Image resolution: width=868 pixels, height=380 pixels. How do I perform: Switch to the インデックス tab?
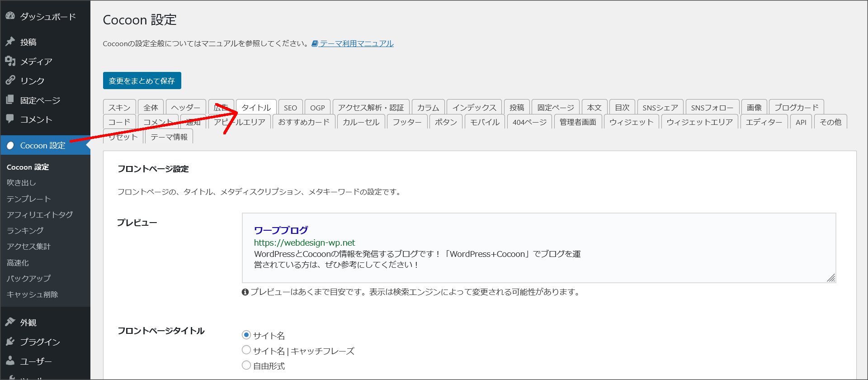[x=474, y=107]
